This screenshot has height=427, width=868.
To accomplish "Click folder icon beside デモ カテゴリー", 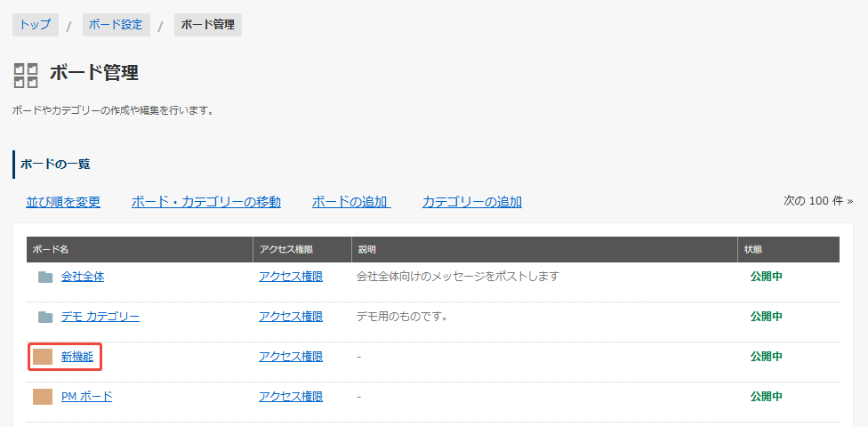I will 45,317.
